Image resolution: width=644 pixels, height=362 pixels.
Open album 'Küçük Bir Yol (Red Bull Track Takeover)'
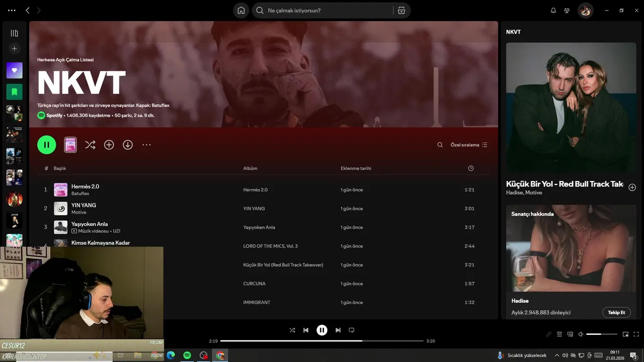pyautogui.click(x=283, y=265)
